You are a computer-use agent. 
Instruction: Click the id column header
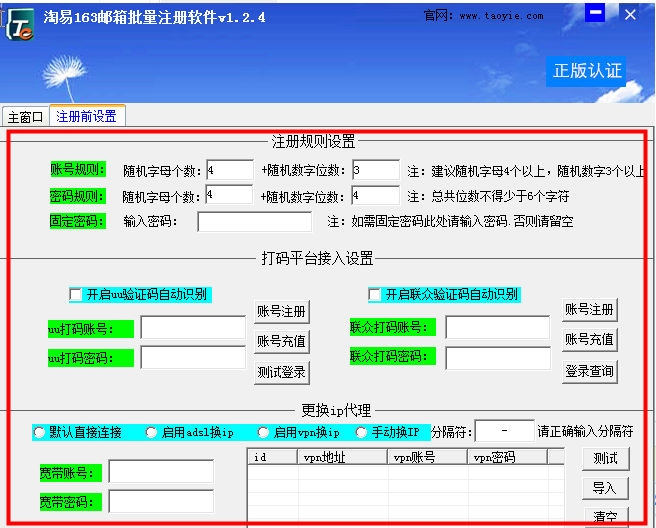pyautogui.click(x=272, y=457)
